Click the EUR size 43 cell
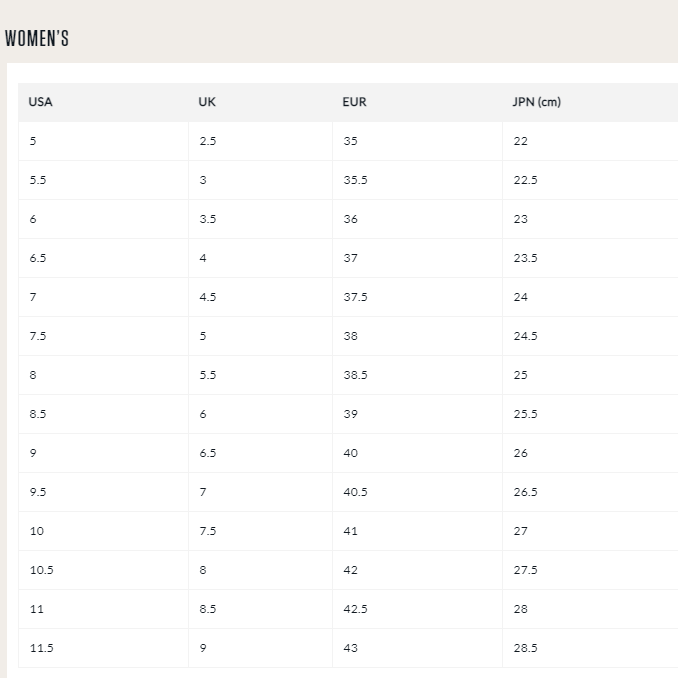This screenshot has width=678, height=678. click(350, 648)
